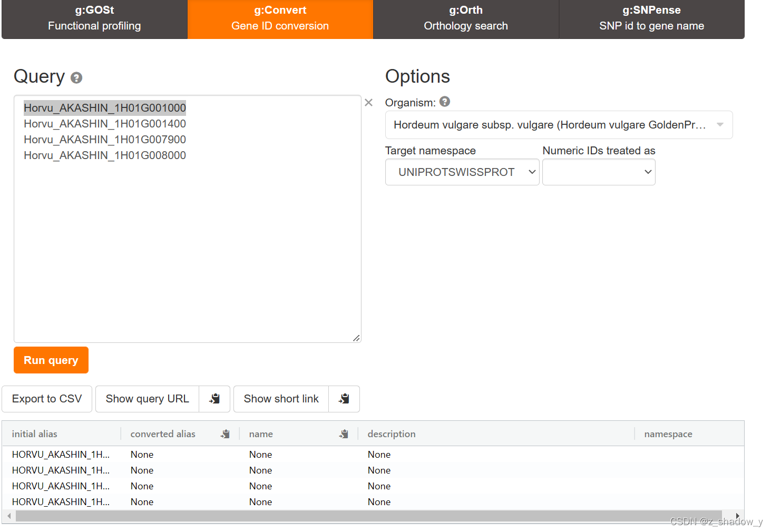Click the horizontal scrollbar track of results
This screenshot has width=771, height=532.
click(x=369, y=516)
